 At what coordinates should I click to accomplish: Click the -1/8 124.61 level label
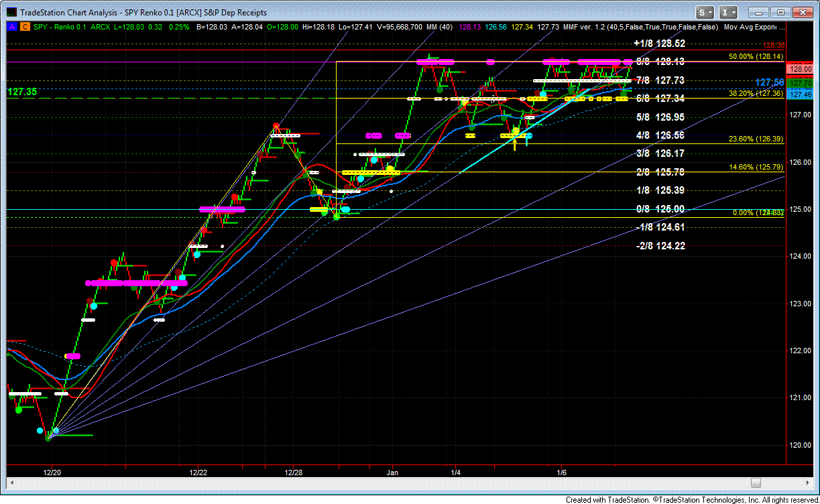point(659,227)
